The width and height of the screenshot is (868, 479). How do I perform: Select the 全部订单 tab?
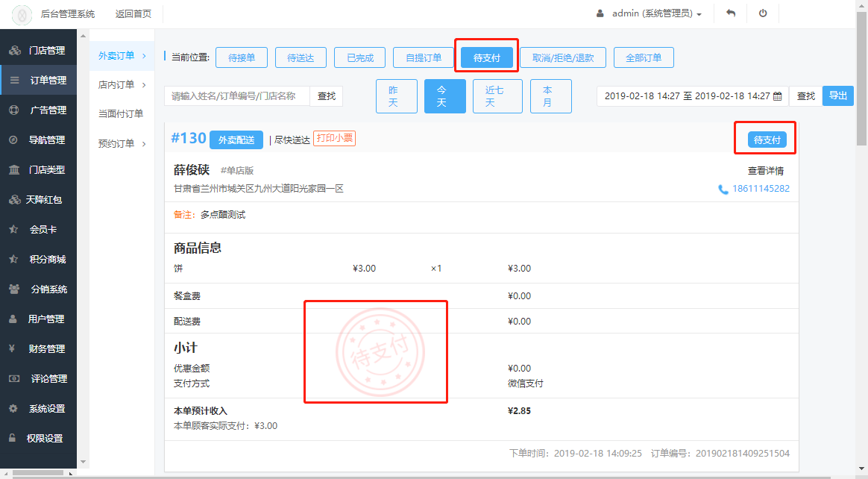644,57
